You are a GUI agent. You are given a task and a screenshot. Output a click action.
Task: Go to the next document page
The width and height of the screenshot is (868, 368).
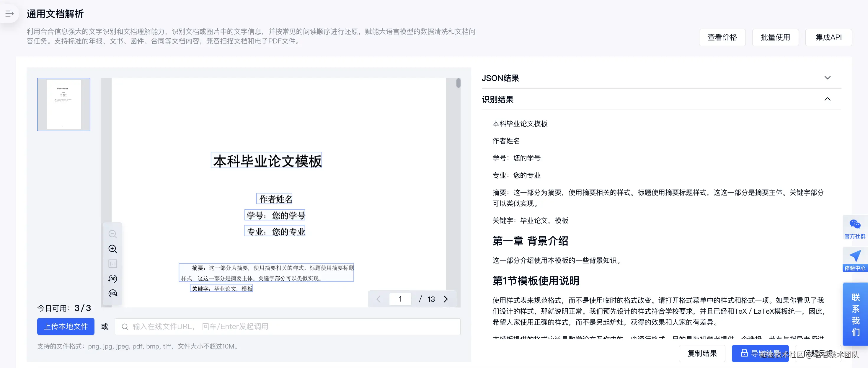click(x=446, y=299)
